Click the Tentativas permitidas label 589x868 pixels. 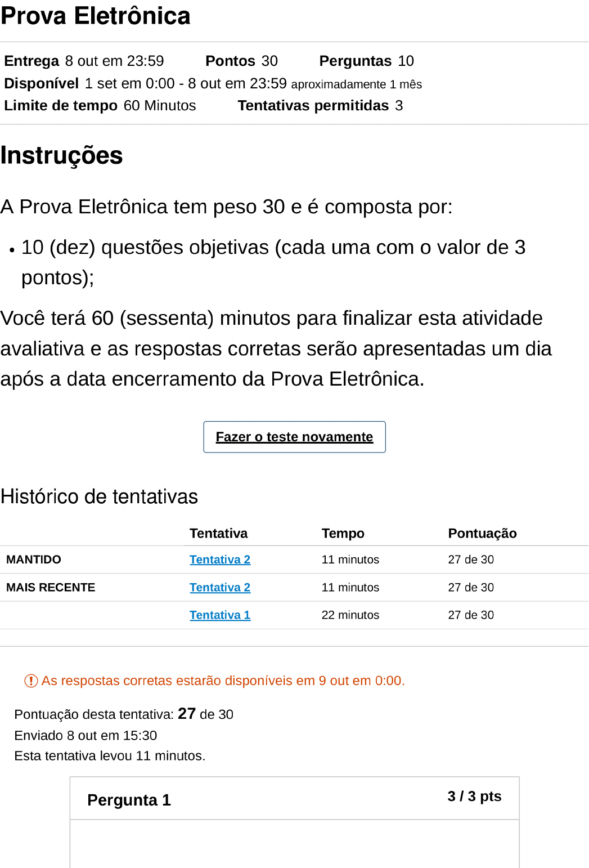[313, 106]
